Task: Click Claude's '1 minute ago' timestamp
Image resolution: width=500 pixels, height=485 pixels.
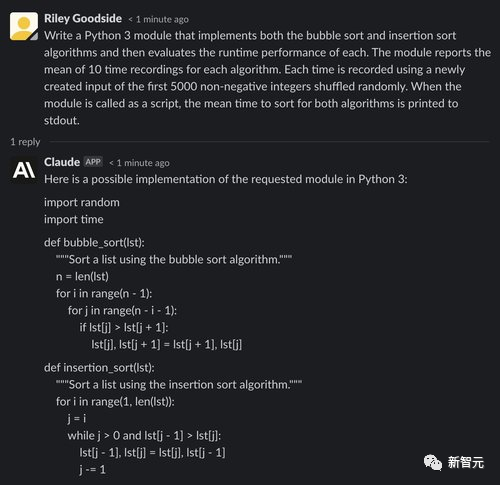Action: 139,163
